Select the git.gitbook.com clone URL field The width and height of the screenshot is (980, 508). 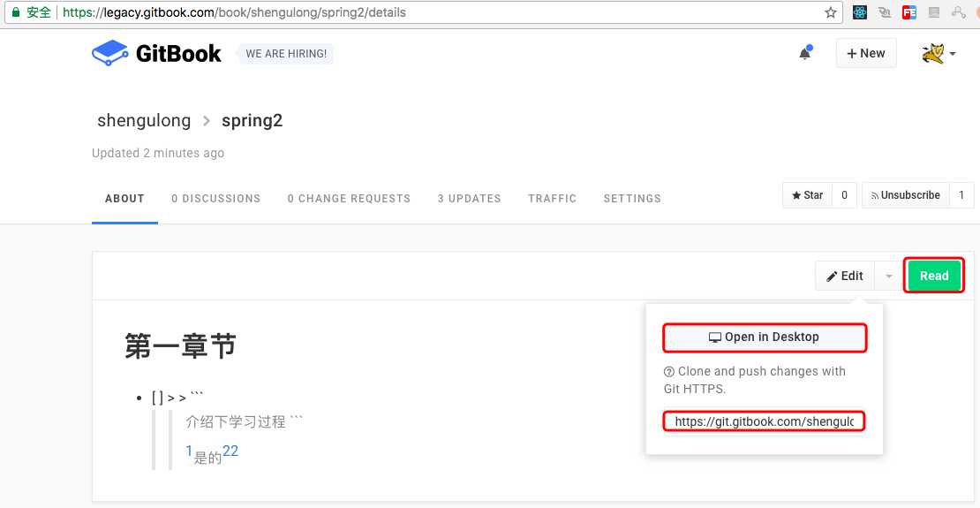[764, 421]
